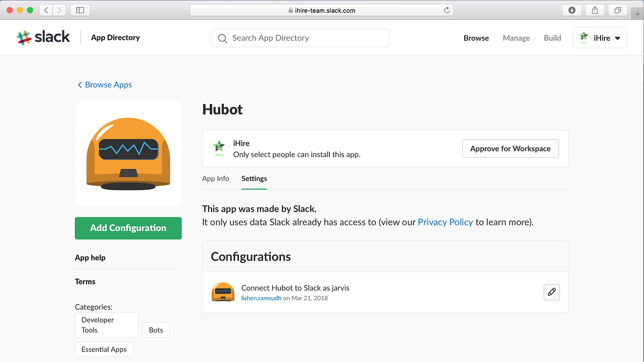Click 'This app was made by Slack.' text

click(259, 209)
